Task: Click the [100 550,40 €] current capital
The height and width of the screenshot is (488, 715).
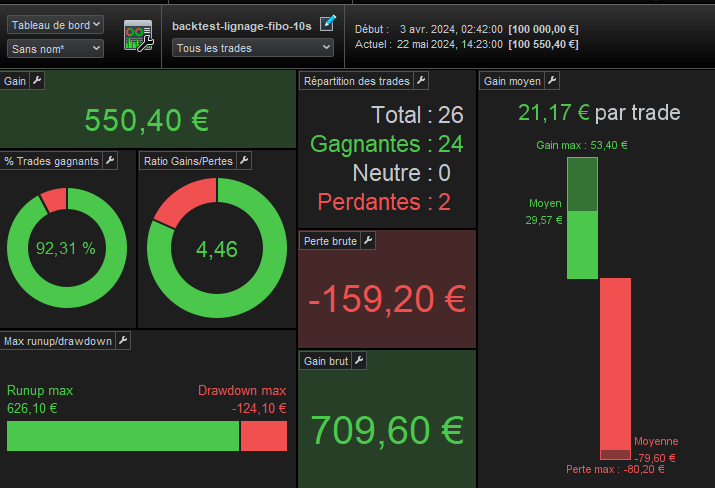Action: coord(544,44)
